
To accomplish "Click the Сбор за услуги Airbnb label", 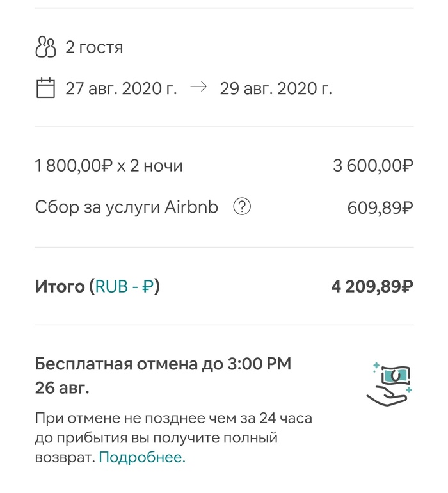I will (x=127, y=207).
